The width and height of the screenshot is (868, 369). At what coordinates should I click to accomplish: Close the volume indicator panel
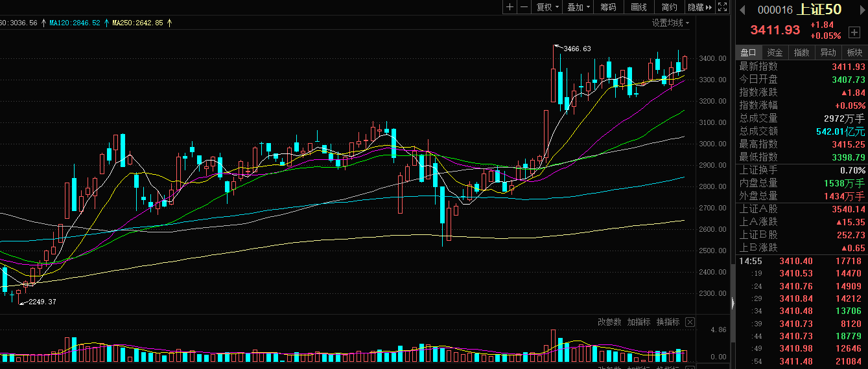point(690,322)
